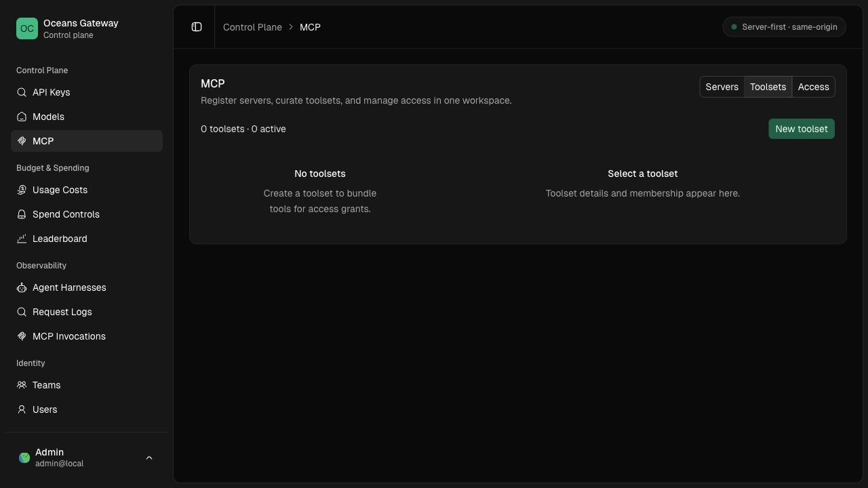Click the Teams people icon
The image size is (868, 488).
coord(22,385)
